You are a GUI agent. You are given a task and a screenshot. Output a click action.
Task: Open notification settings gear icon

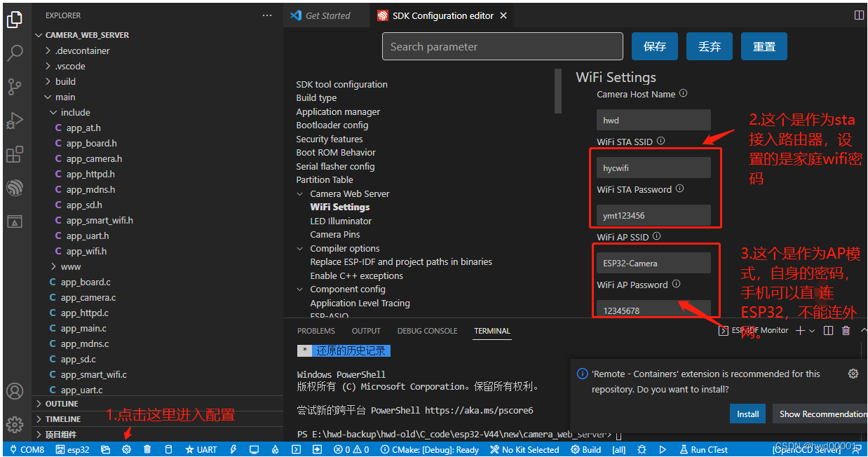(853, 374)
